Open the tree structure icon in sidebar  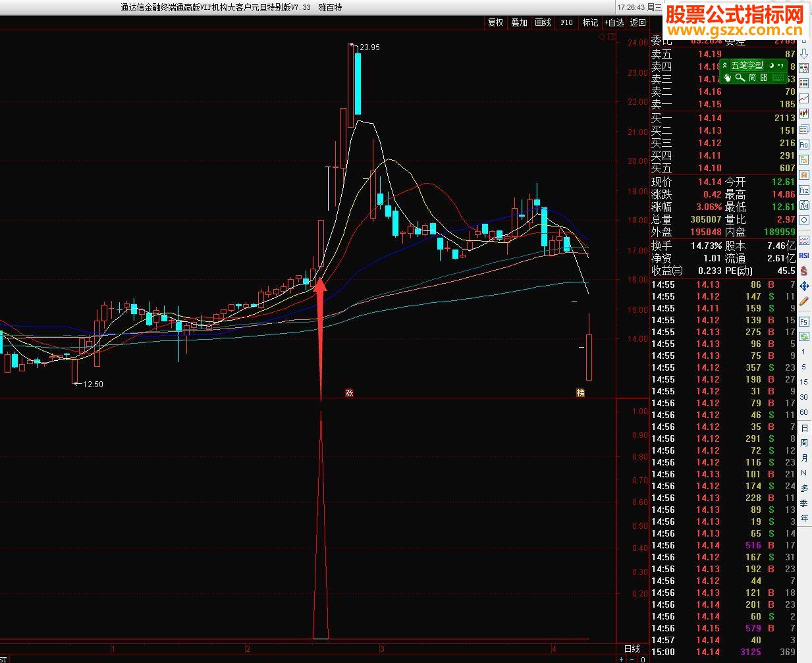pos(804,159)
